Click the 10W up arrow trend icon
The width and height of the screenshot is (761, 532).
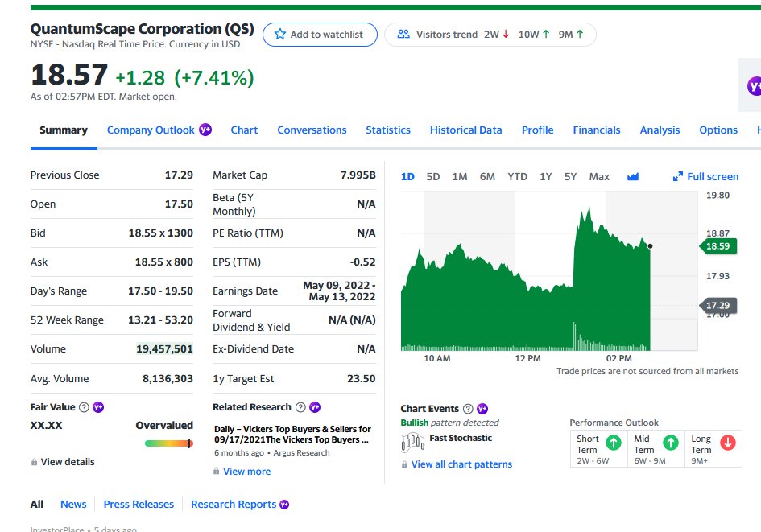point(546,34)
